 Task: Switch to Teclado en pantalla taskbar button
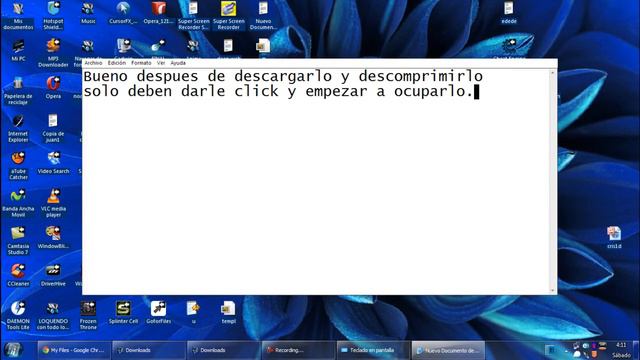click(373, 350)
